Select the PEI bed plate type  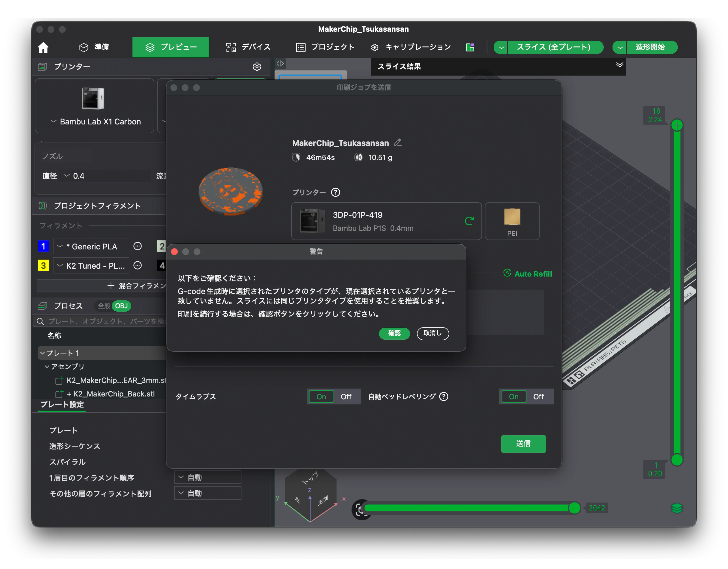512,221
